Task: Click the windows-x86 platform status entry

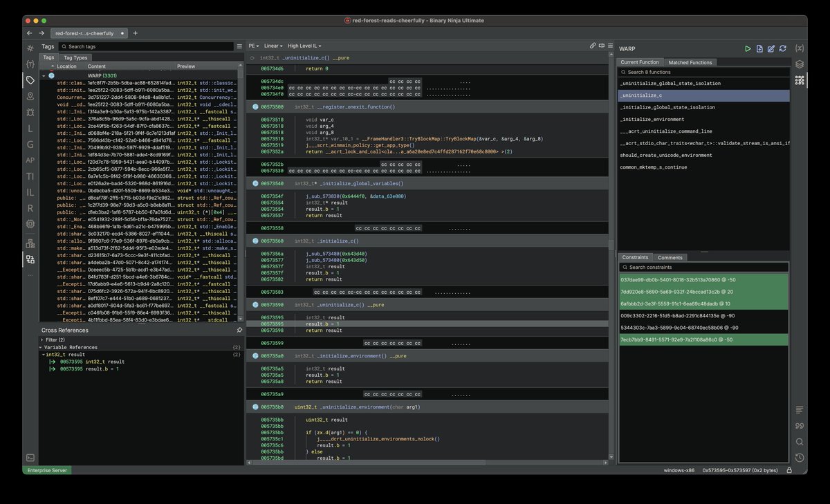Action: click(x=678, y=470)
